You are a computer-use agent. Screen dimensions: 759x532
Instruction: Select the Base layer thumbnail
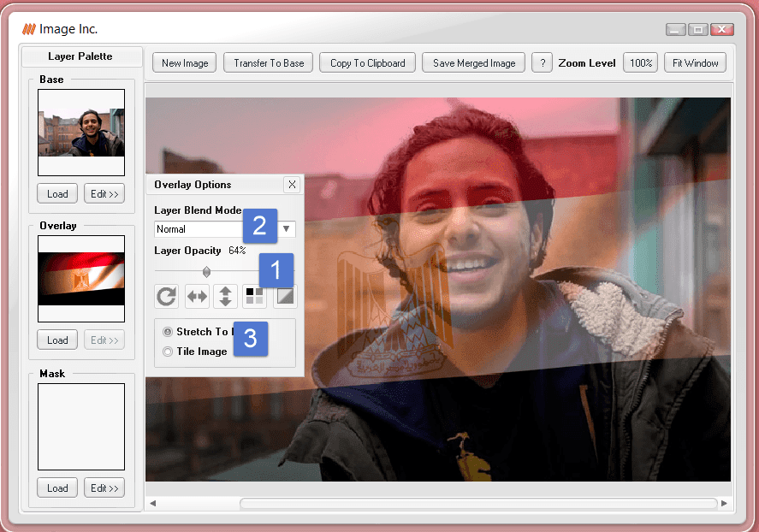81,133
